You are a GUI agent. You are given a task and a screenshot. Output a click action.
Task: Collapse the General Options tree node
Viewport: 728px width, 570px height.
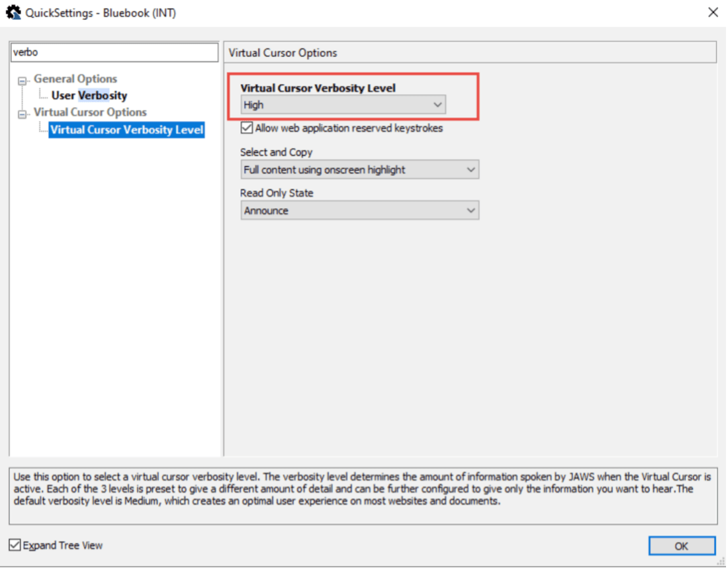[x=22, y=81]
